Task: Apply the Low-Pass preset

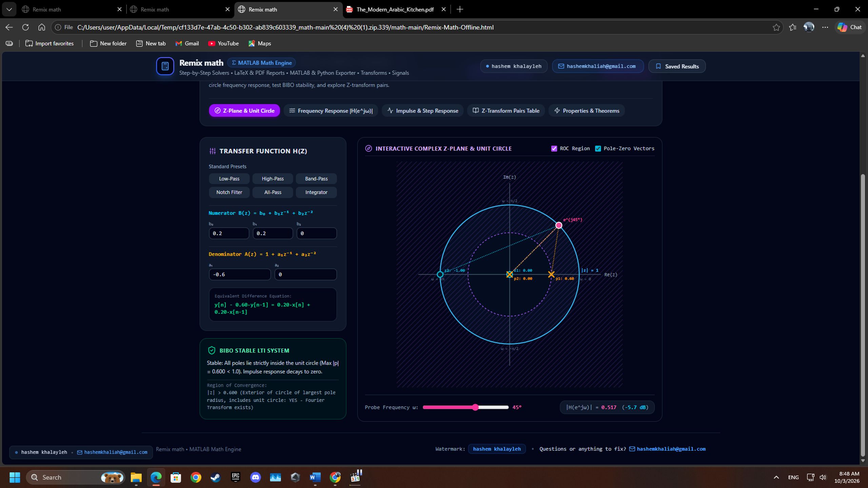Action: point(229,179)
